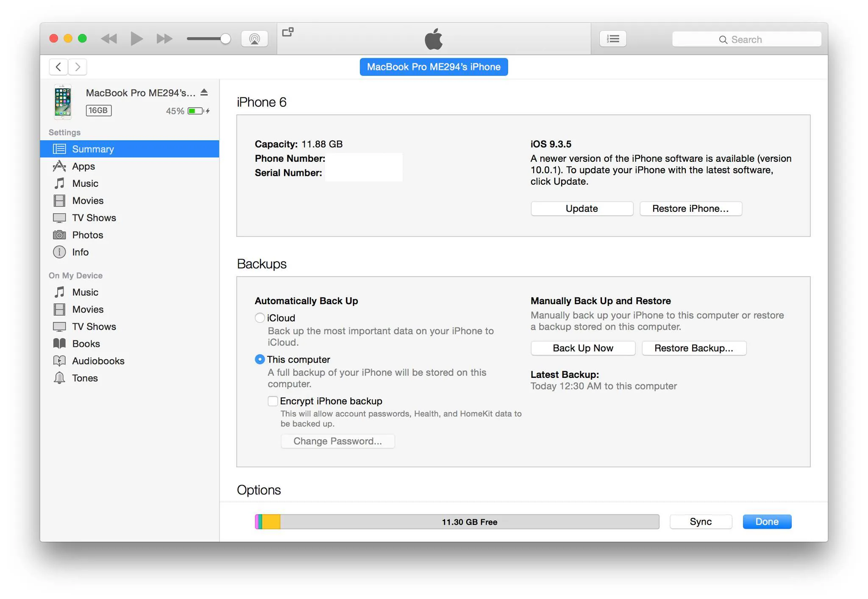Switch to the MiniPlayer icon
The width and height of the screenshot is (868, 599).
[288, 32]
